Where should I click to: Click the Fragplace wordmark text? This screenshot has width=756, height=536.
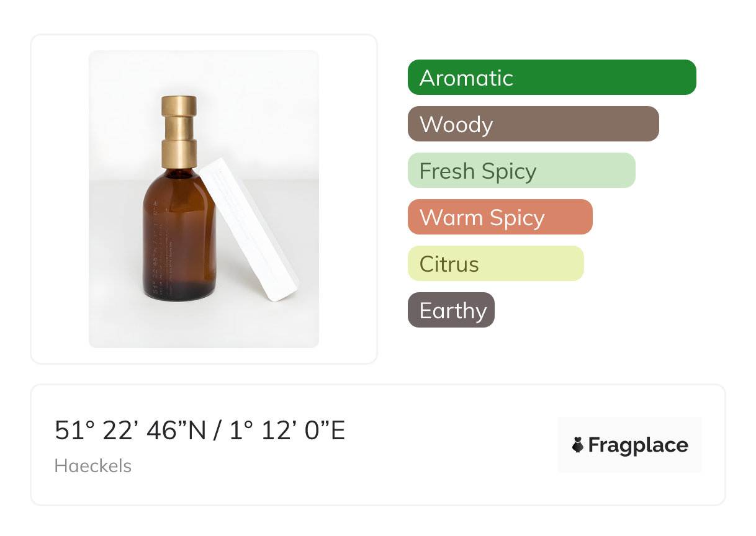pos(638,445)
